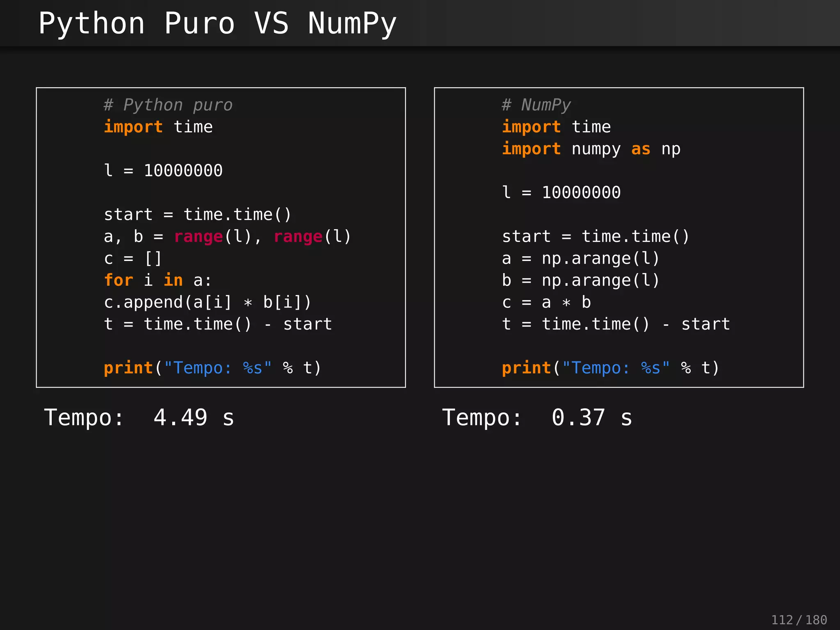This screenshot has width=840, height=630.
Task: Click 'b = np.arange(l)' line
Action: coord(580,280)
